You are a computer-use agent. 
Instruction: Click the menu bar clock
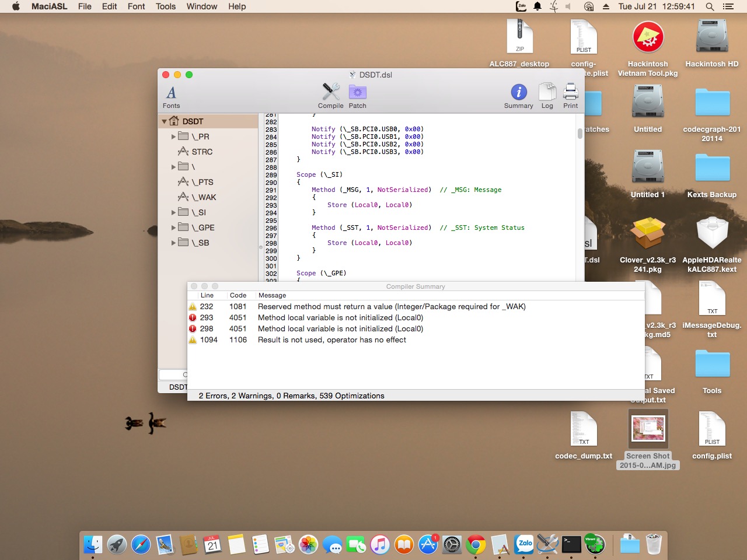point(657,6)
